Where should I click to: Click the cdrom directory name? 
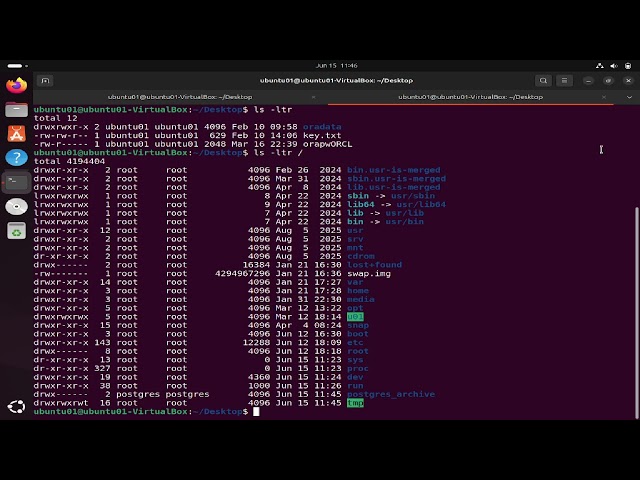360,256
